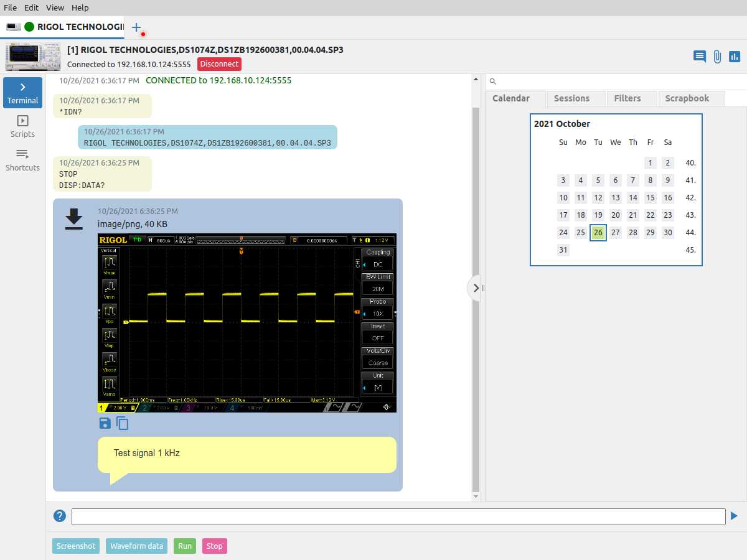Screen dimensions: 747x560
Task: Click 'Connected to 192.168.10.124:5555' header text
Action: (129, 64)
